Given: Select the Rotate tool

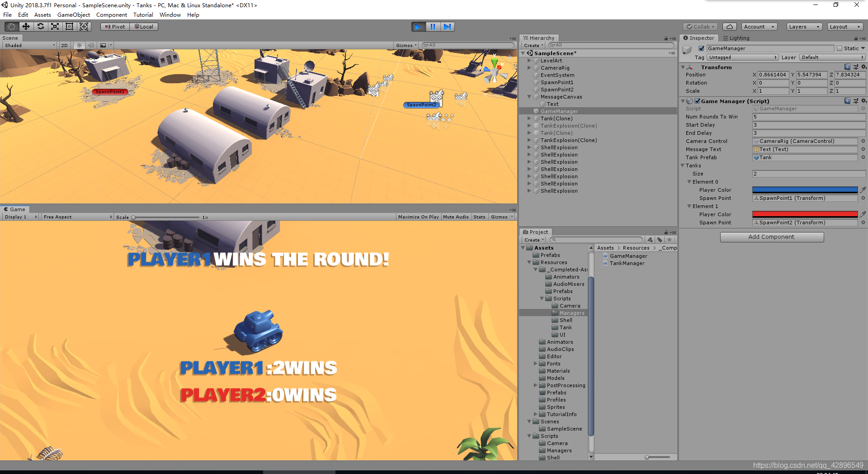Looking at the screenshot, I should (x=41, y=27).
